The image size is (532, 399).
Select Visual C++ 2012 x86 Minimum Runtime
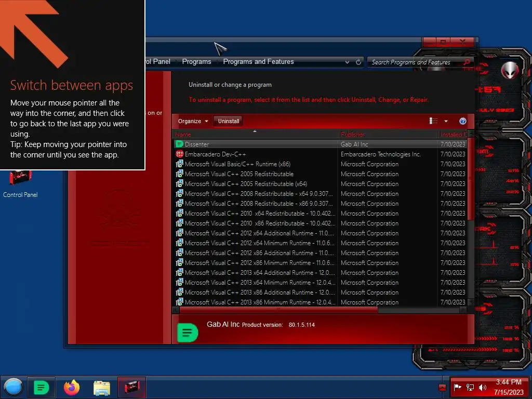(320, 262)
